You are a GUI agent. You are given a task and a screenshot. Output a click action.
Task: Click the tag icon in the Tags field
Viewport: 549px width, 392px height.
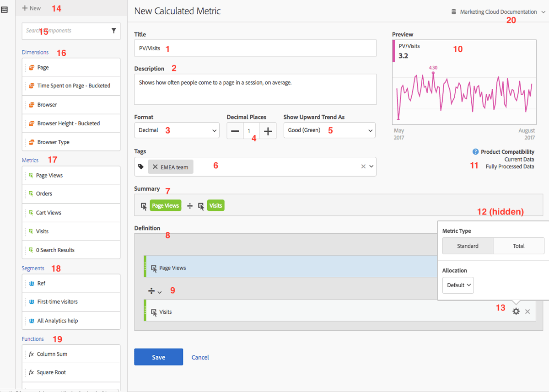point(140,166)
